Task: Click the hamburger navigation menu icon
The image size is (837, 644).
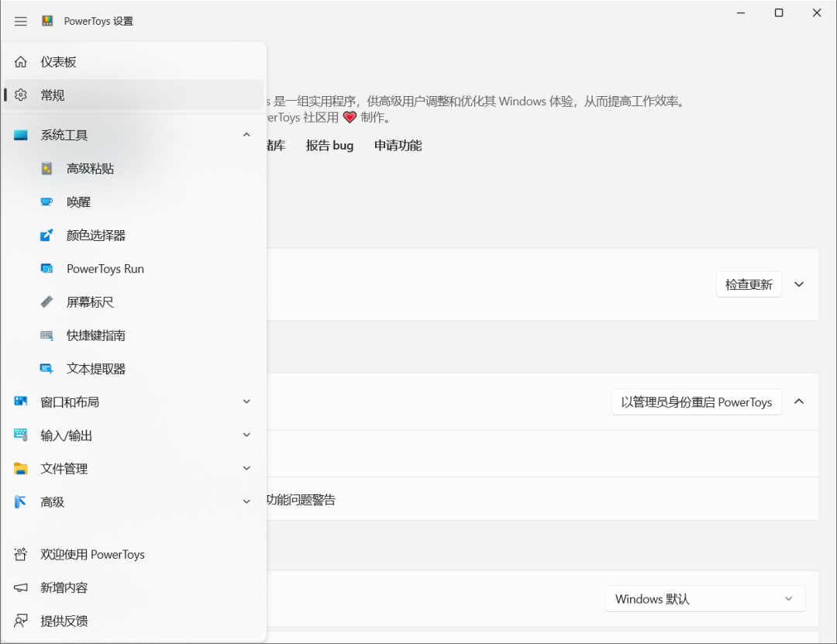Action: [20, 22]
